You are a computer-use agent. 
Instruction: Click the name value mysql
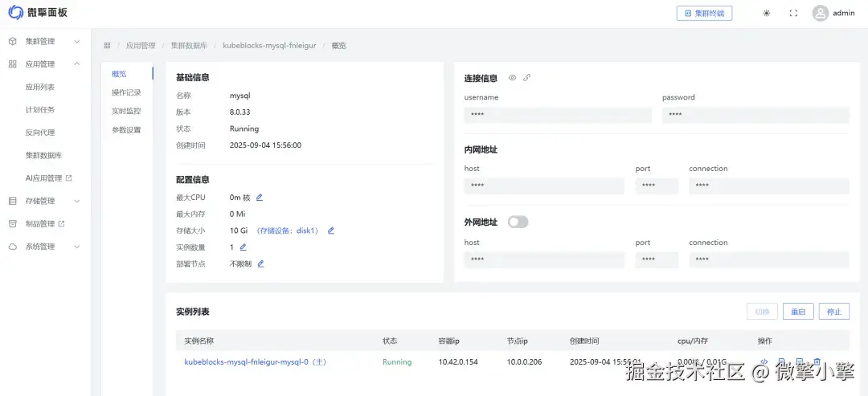point(240,96)
